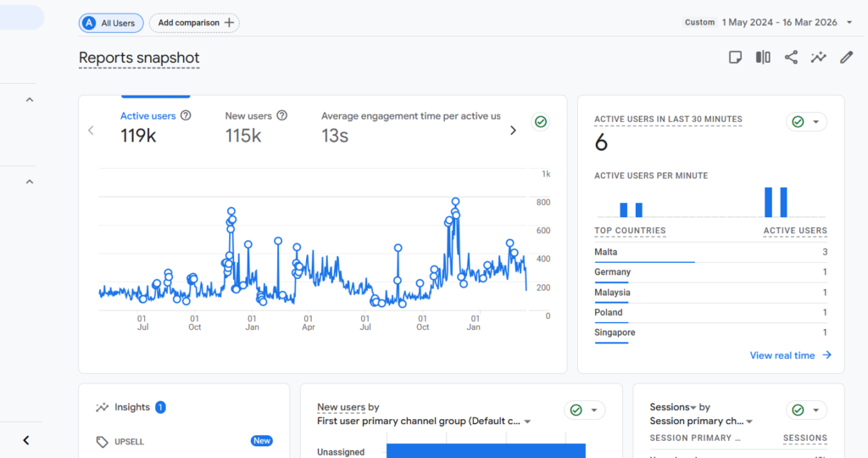Show next metrics with right arrow
The image size is (868, 458).
(513, 131)
